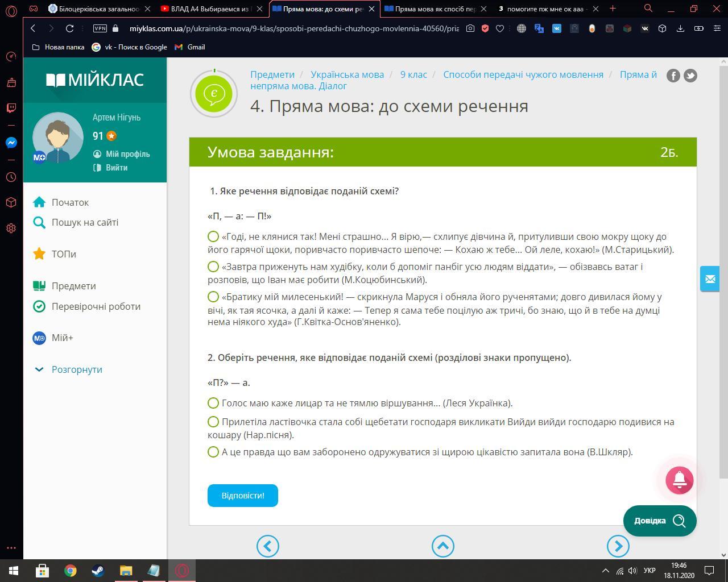
Task: Share on Twitter icon
Action: 690,76
